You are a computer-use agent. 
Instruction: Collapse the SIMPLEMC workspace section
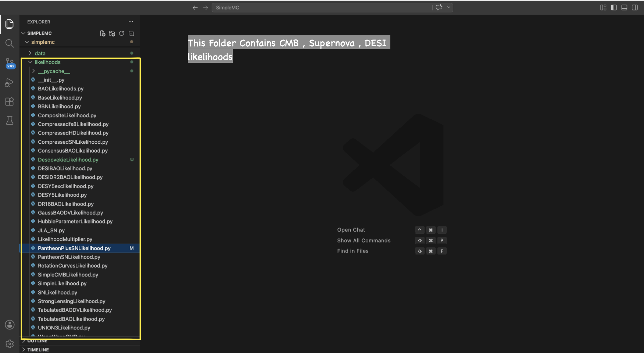coord(23,33)
